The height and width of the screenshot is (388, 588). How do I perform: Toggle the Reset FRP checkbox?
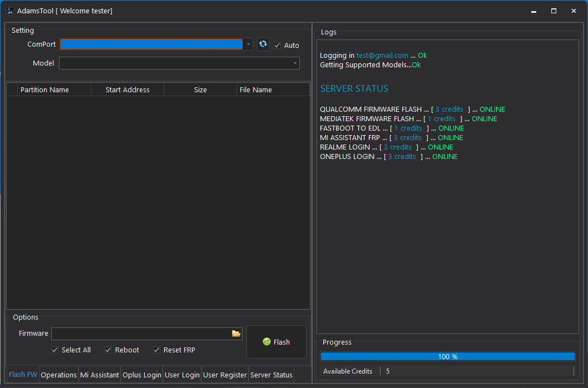(x=157, y=350)
